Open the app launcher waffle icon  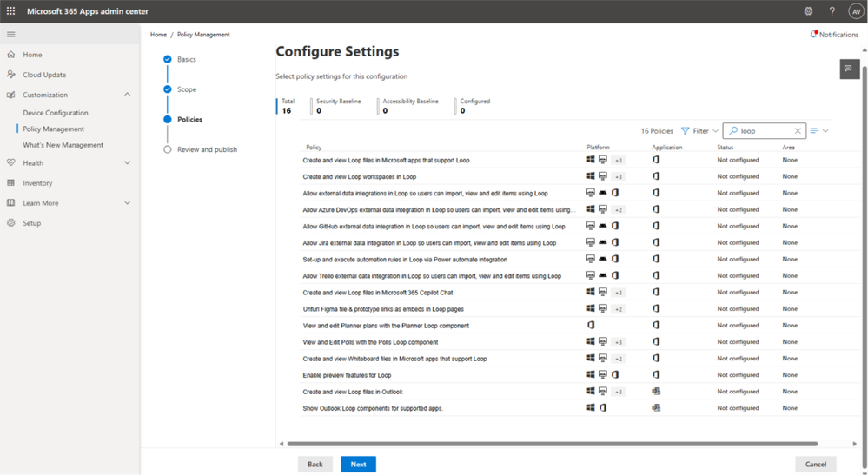click(x=11, y=11)
